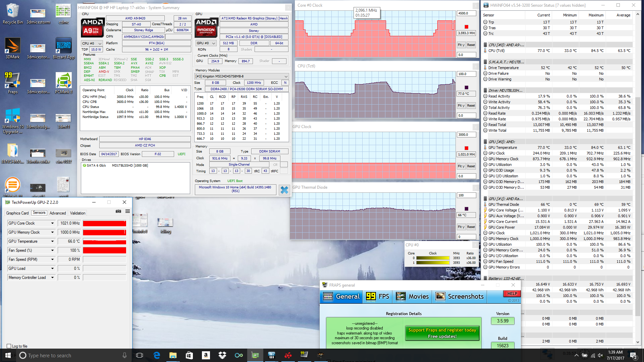This screenshot has height=362, width=644.
Task: Expand the GPU Core Clock sensor dropdown
Action: tap(52, 223)
